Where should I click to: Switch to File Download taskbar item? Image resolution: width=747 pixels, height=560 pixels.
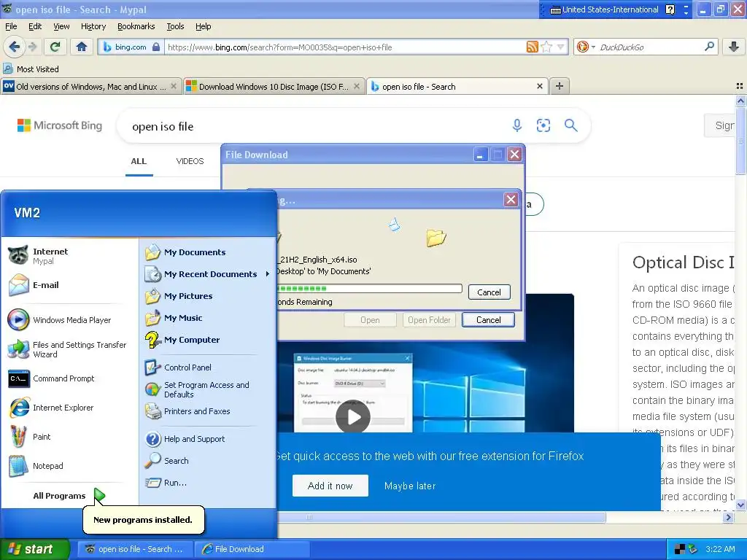pos(251,549)
